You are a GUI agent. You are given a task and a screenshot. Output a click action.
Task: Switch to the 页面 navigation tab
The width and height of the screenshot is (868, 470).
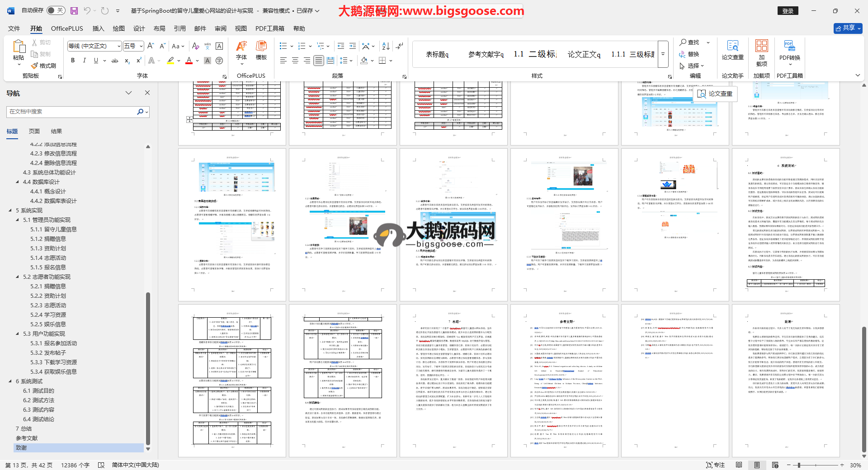[x=34, y=132]
